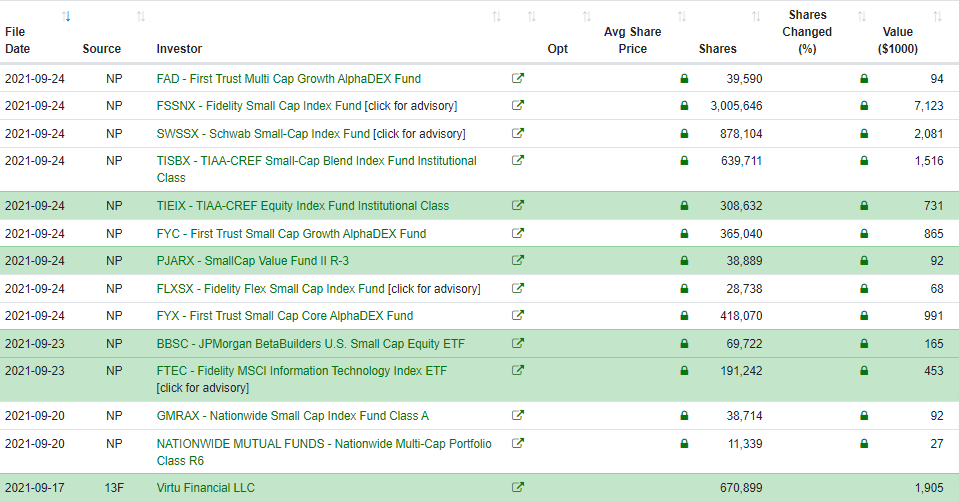Open FYX First Trust Small Cap Core link

point(285,316)
